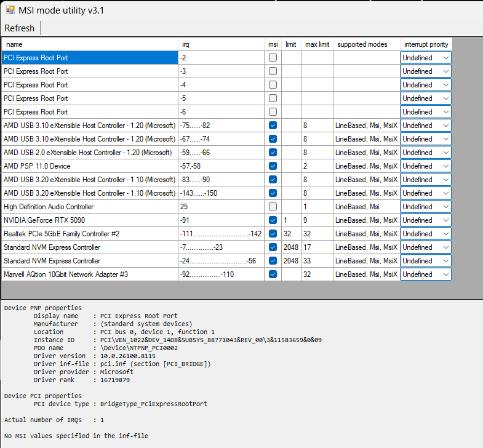This screenshot has height=448, width=483.
Task: Click the MSI mode utility title bar icon
Action: coord(10,10)
